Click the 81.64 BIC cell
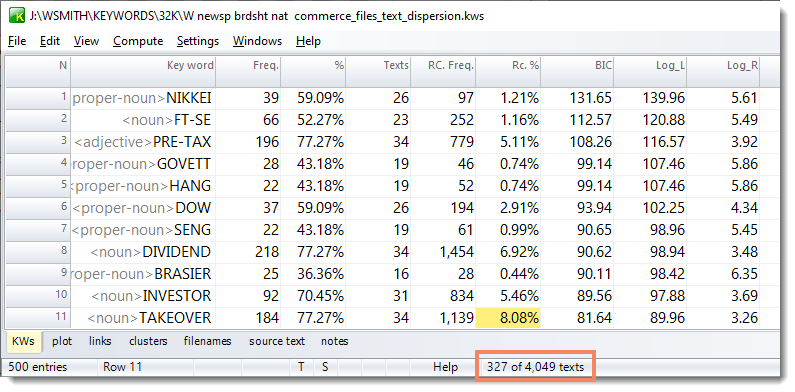Image resolution: width=795 pixels, height=392 pixels. (577, 318)
